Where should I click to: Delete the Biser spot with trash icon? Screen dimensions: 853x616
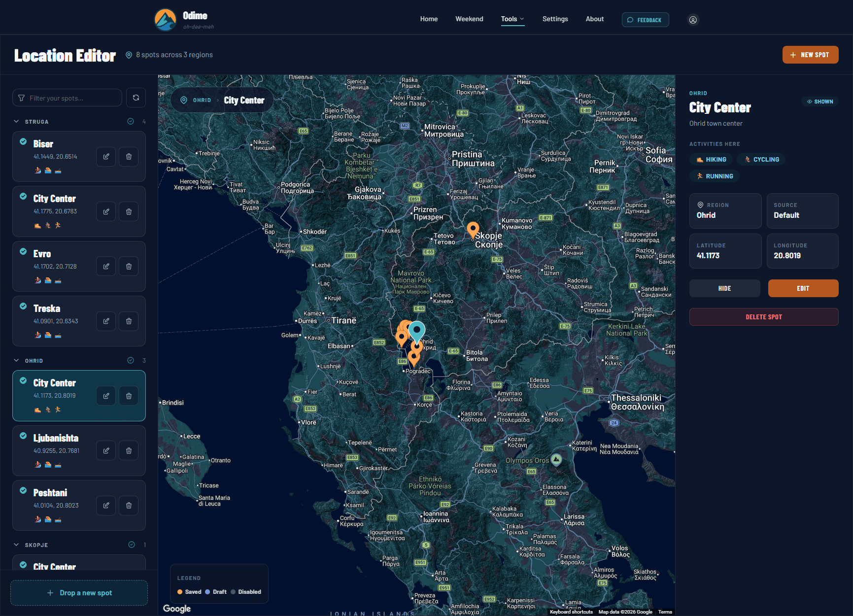[129, 157]
